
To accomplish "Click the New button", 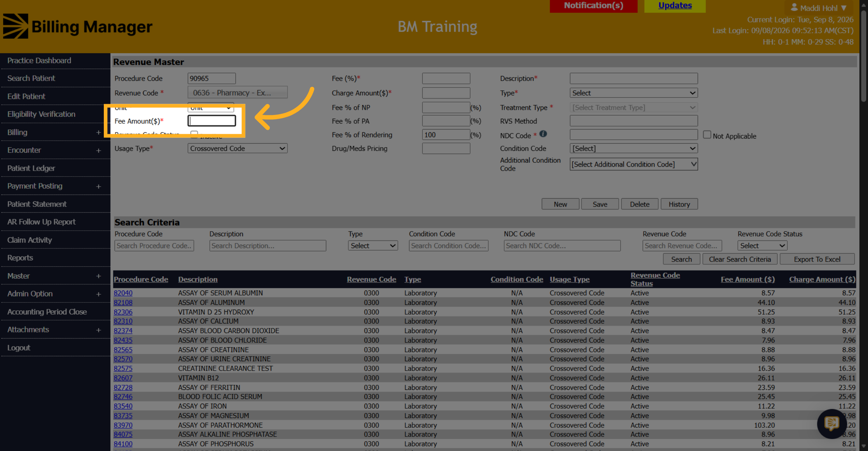I will click(560, 204).
